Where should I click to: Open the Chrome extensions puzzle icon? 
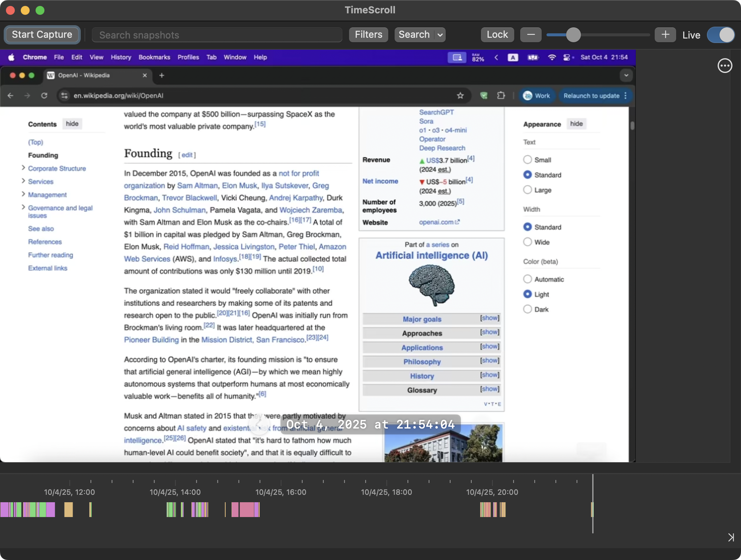[501, 95]
